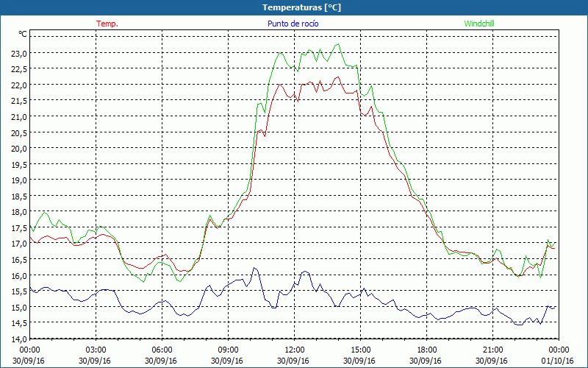Click the 20,0 value on the y-axis
The height and width of the screenshot is (368, 588).
19,149
